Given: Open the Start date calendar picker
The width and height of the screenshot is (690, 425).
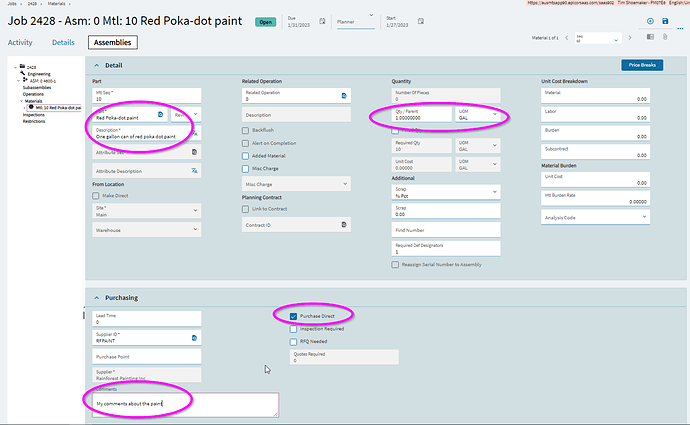Looking at the screenshot, I should (421, 21).
